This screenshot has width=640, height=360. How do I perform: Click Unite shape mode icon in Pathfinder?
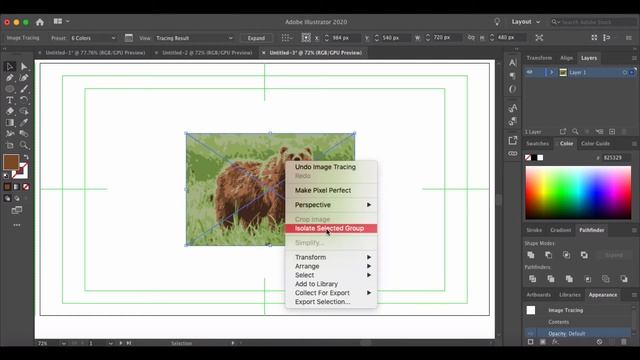coord(531,255)
